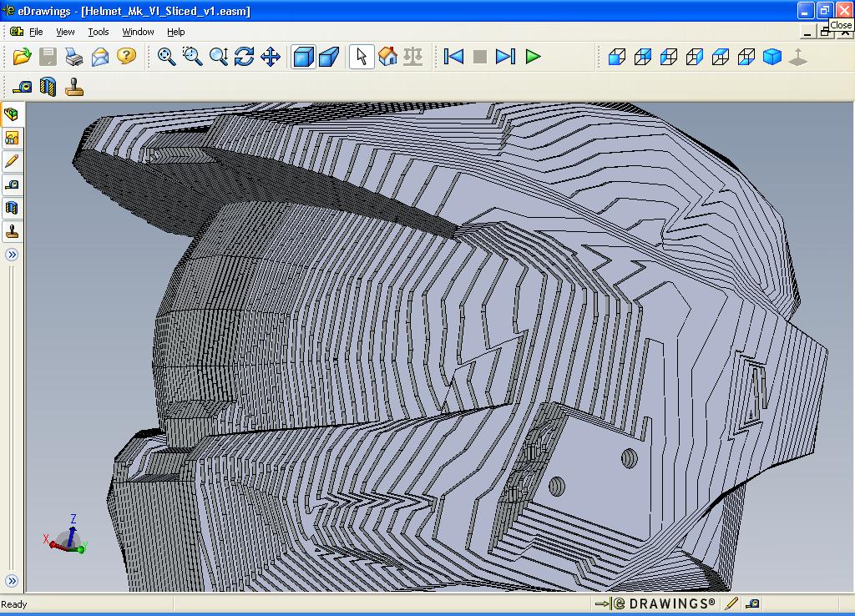The width and height of the screenshot is (855, 616).
Task: Rewind the animation to start
Action: (453, 57)
